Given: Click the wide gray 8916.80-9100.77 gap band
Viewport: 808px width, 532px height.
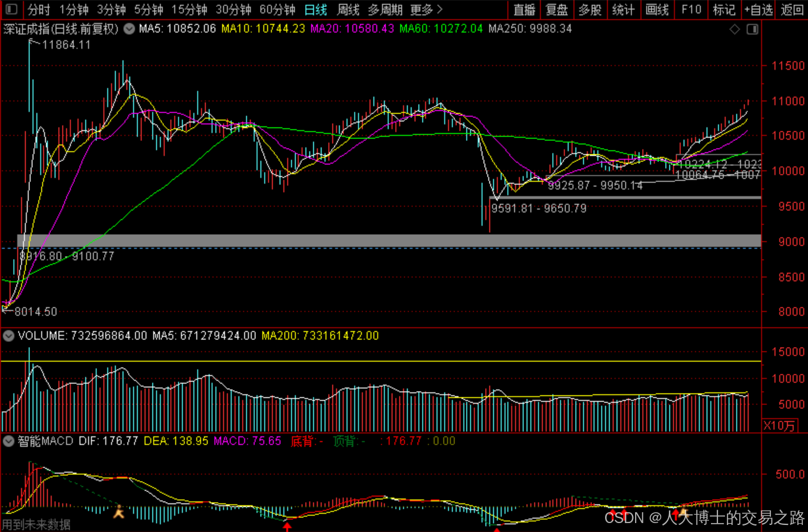Looking at the screenshot, I should [390, 240].
